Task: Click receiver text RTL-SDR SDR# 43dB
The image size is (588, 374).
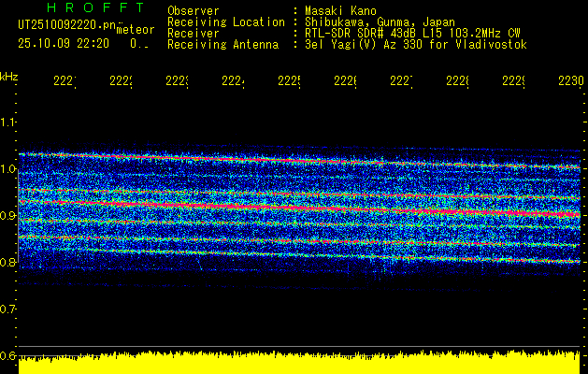Action: tap(362, 34)
